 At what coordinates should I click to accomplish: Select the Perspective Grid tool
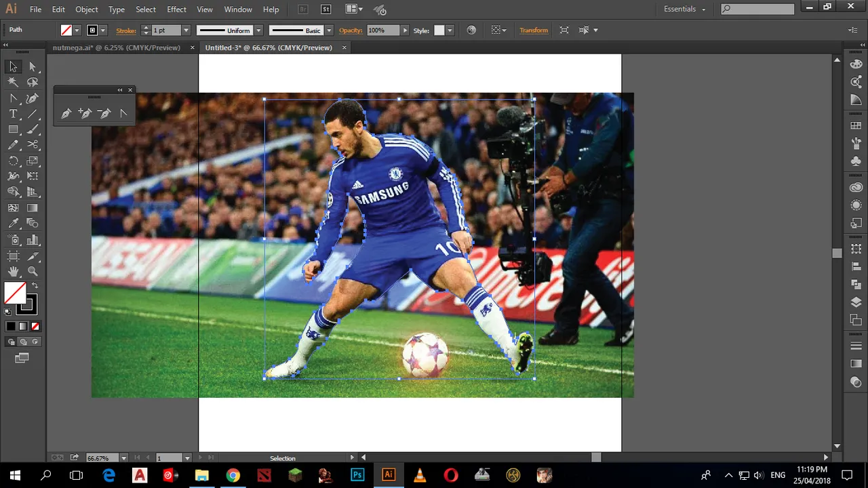point(33,192)
